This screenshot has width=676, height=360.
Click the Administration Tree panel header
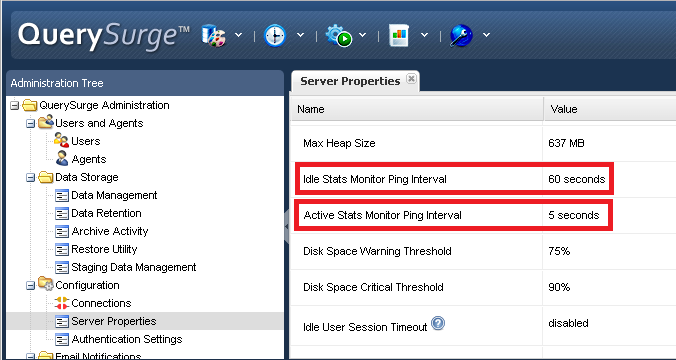(x=145, y=83)
